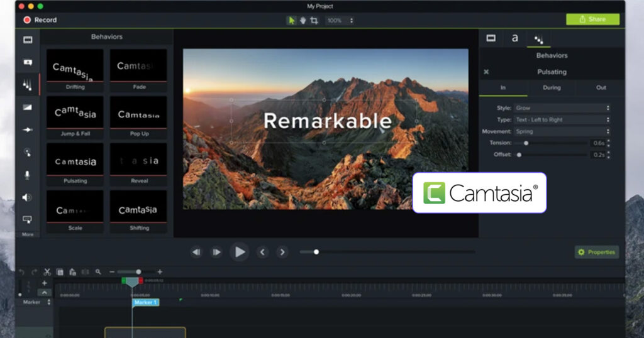Open the Media bin in the sidebar
644x338 pixels.
click(27, 40)
